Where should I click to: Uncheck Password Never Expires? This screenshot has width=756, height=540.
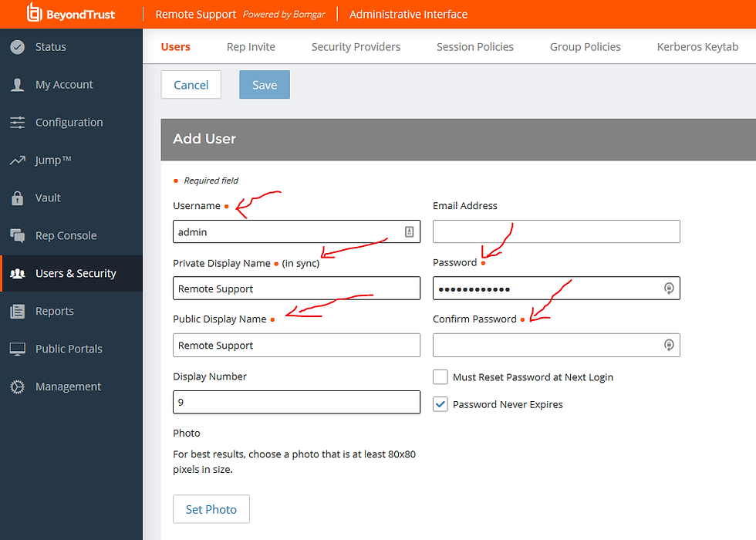(440, 404)
